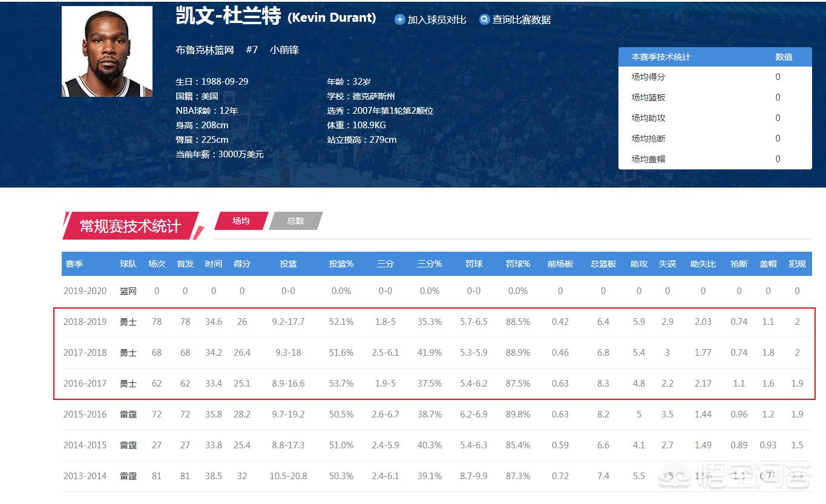Click the 41.9% three-point value
This screenshot has height=504, width=826.
(430, 353)
